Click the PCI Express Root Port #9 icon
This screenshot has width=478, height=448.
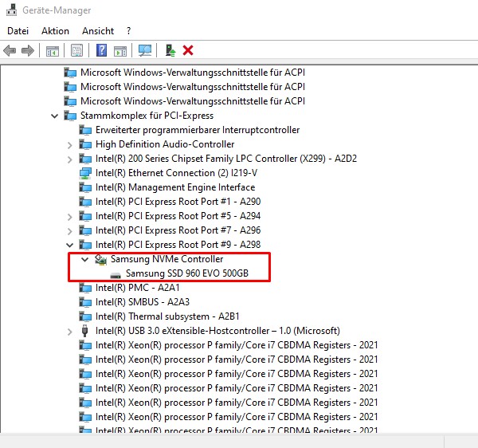85,245
